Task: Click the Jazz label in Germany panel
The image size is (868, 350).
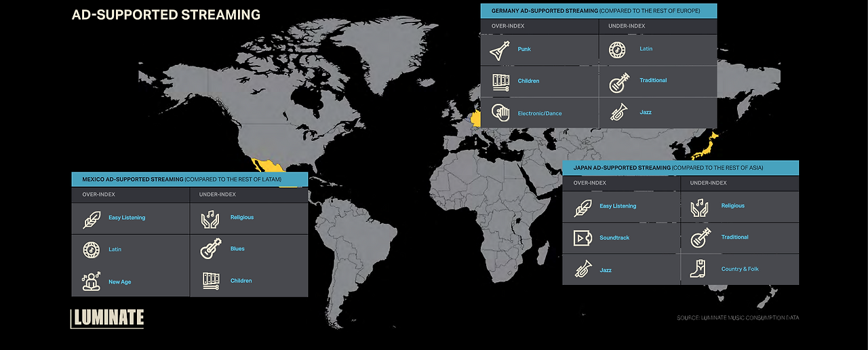Action: tap(646, 112)
